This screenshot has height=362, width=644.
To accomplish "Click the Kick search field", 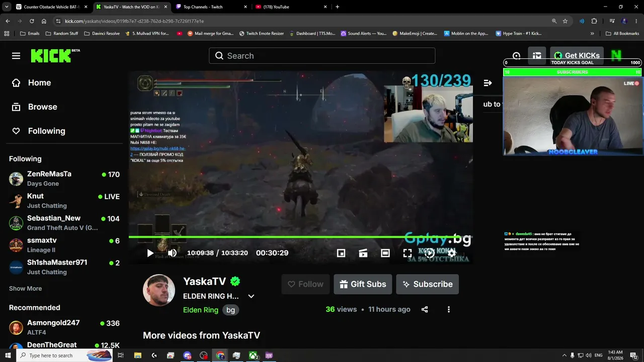I will click(x=322, y=56).
